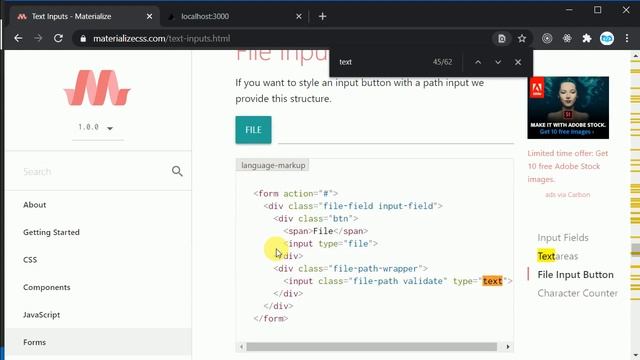Click the circular target extension icon
Image resolution: width=640 pixels, height=360 pixels.
[x=547, y=38]
